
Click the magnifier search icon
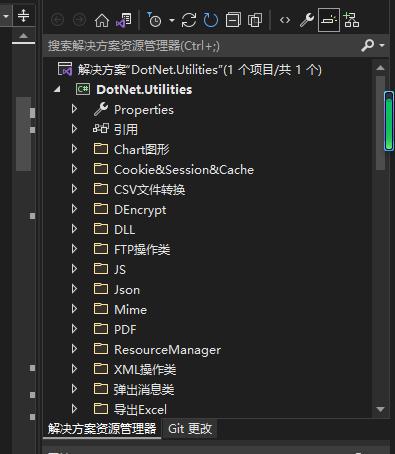[367, 45]
